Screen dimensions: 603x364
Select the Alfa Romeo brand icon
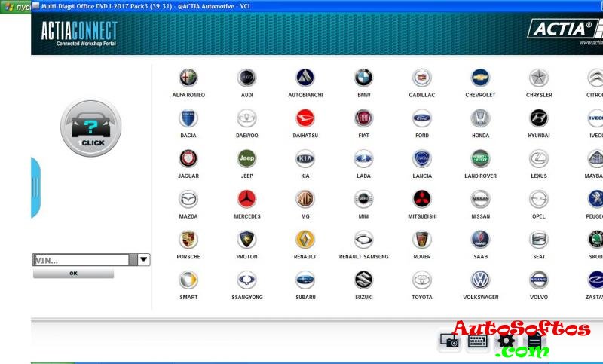tap(188, 78)
